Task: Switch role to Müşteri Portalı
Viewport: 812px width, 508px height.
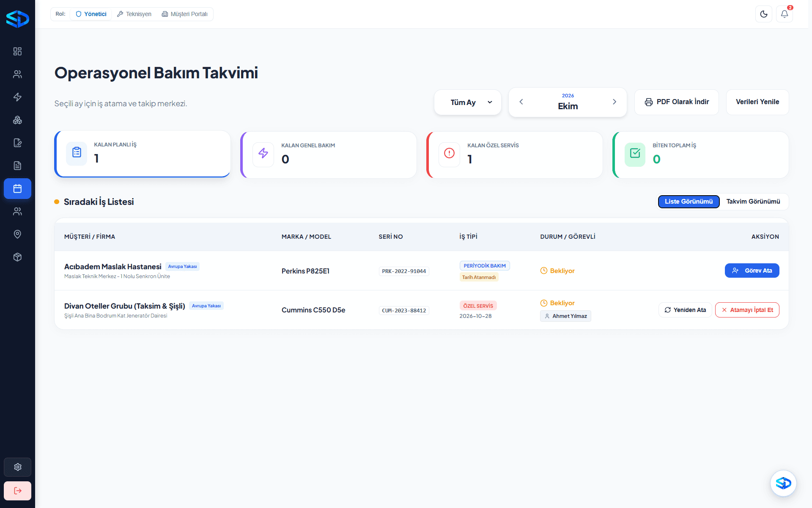Action: [185, 14]
